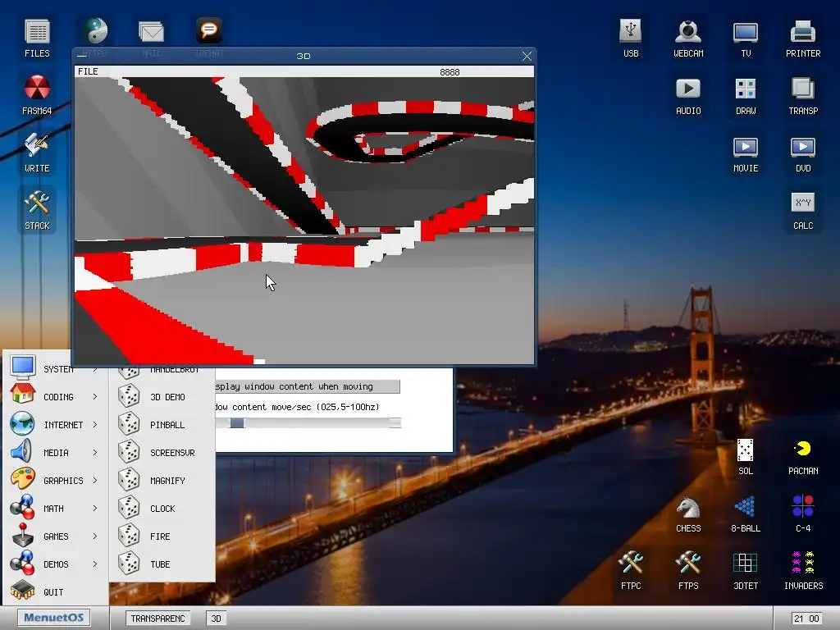
Task: Launch the FASM64 desktop icon
Action: click(37, 95)
